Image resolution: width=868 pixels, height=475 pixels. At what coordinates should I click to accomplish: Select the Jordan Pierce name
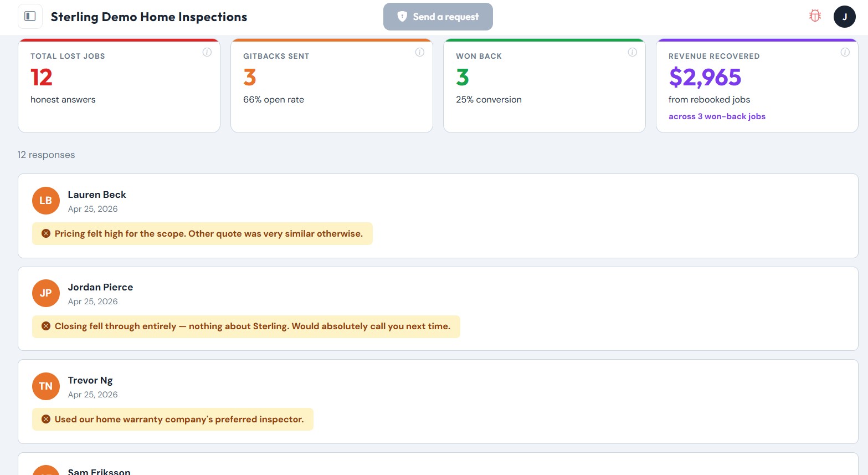coord(100,287)
